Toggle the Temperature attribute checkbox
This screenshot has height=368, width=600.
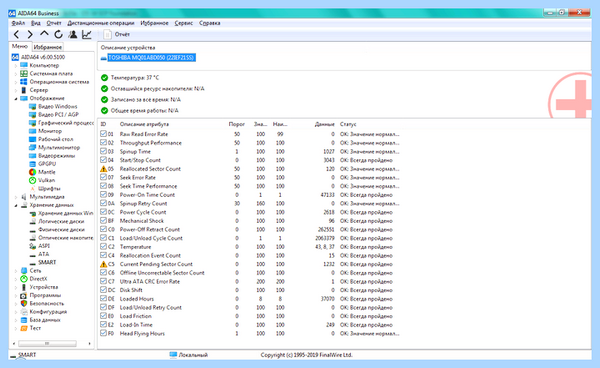click(x=103, y=247)
